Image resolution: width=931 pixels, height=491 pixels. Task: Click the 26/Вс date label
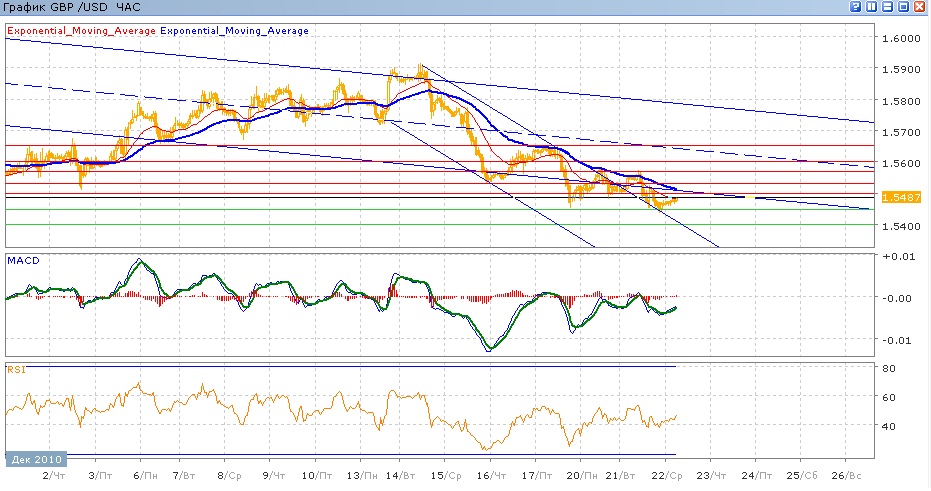point(846,476)
